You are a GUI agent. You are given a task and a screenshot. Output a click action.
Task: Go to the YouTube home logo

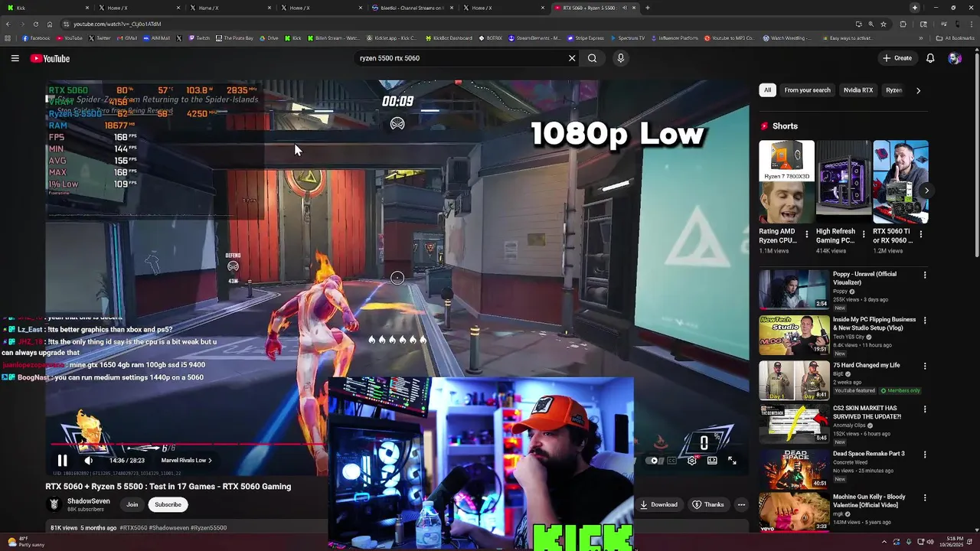[50, 58]
